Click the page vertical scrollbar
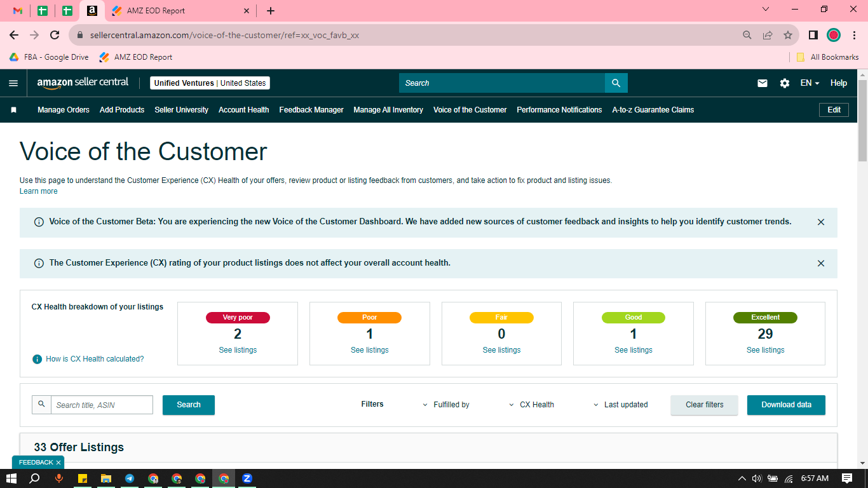The width and height of the screenshot is (868, 488). tap(862, 121)
